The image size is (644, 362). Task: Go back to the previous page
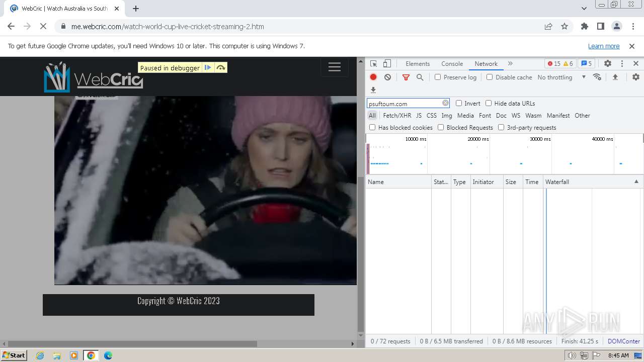(11, 27)
